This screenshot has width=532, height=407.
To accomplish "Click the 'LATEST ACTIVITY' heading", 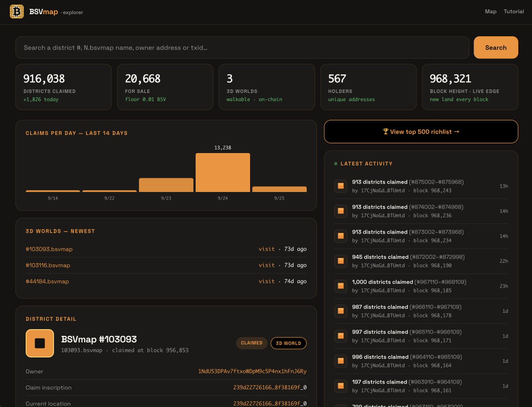I will (x=366, y=164).
